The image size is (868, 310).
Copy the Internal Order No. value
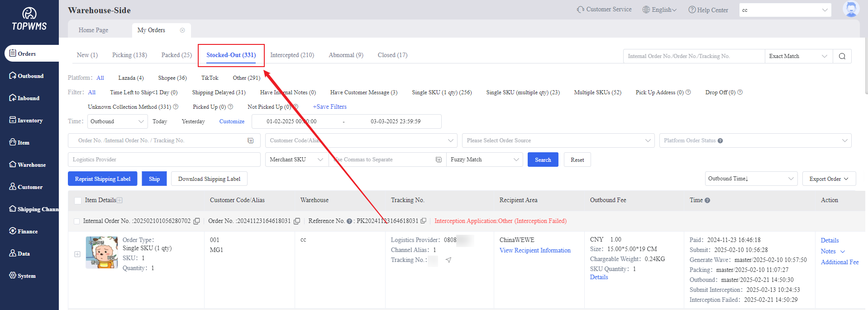pyautogui.click(x=196, y=221)
